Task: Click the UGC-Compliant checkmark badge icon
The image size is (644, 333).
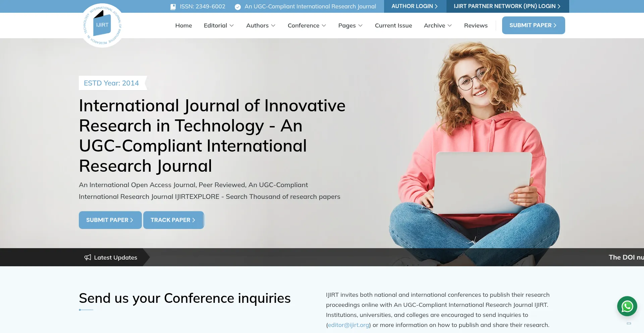Action: [x=238, y=7]
